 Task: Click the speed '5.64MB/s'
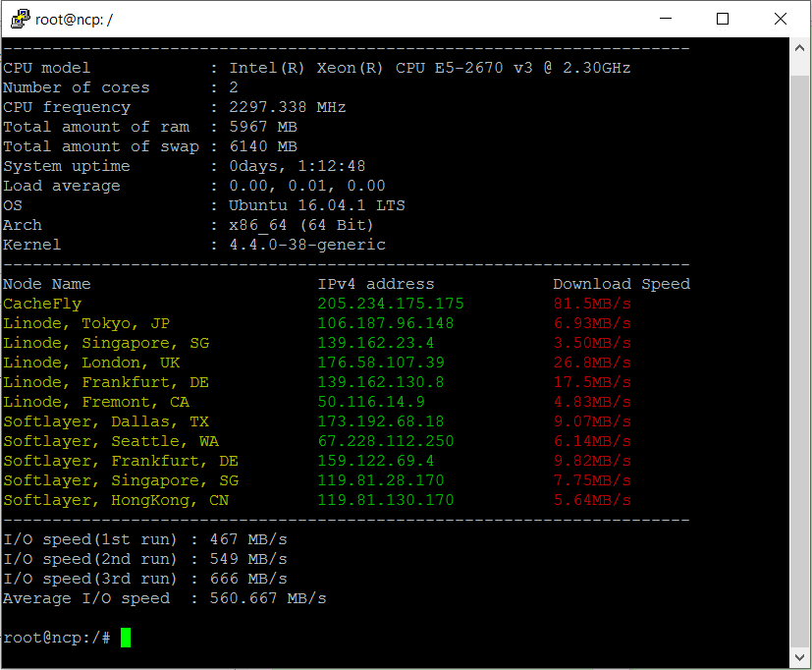point(592,501)
